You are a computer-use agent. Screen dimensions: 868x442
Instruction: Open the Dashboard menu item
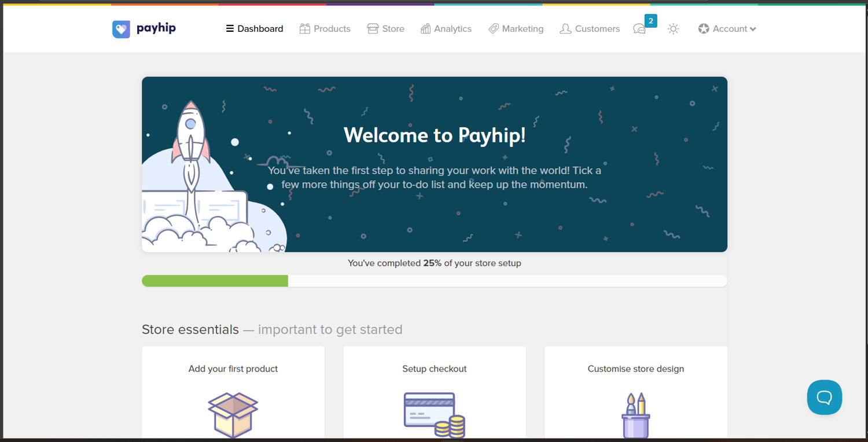255,28
